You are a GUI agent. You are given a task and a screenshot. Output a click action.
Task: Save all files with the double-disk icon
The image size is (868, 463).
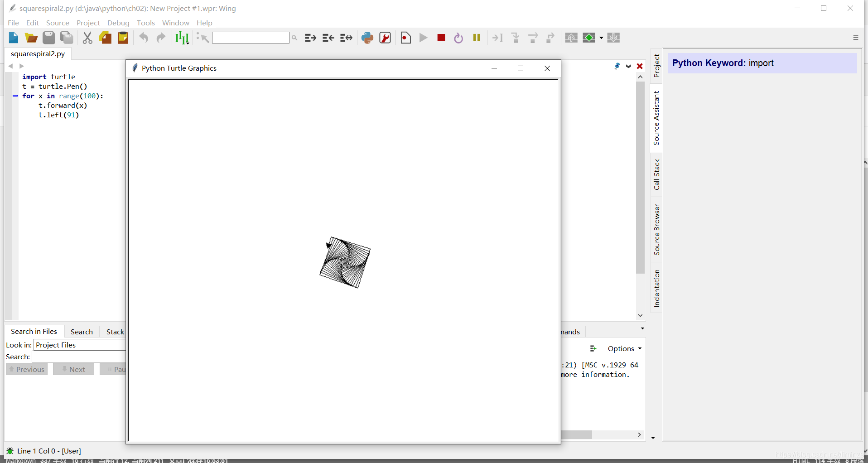[x=67, y=38]
